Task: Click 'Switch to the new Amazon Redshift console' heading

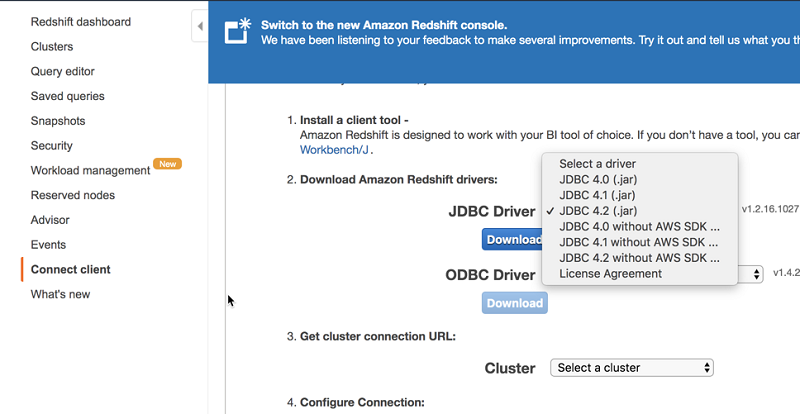Action: [x=384, y=25]
